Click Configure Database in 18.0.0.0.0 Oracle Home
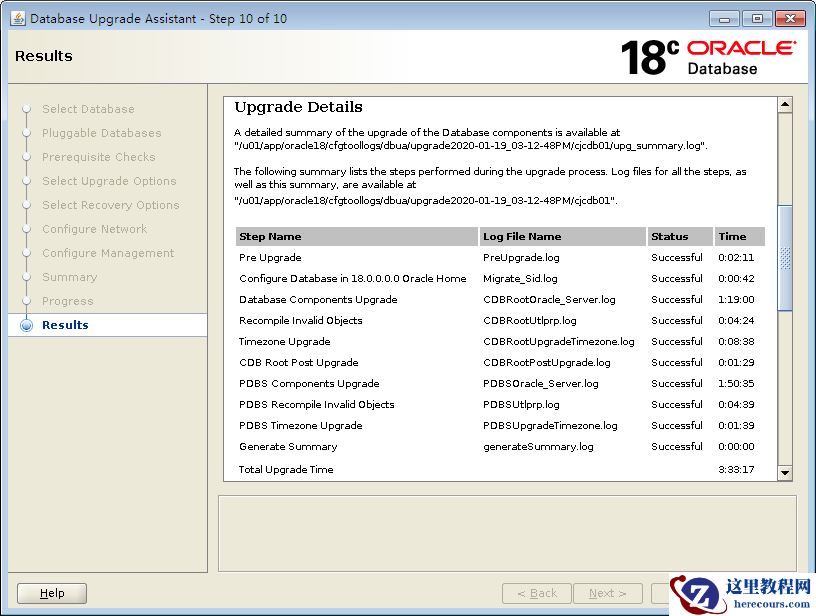 [353, 279]
